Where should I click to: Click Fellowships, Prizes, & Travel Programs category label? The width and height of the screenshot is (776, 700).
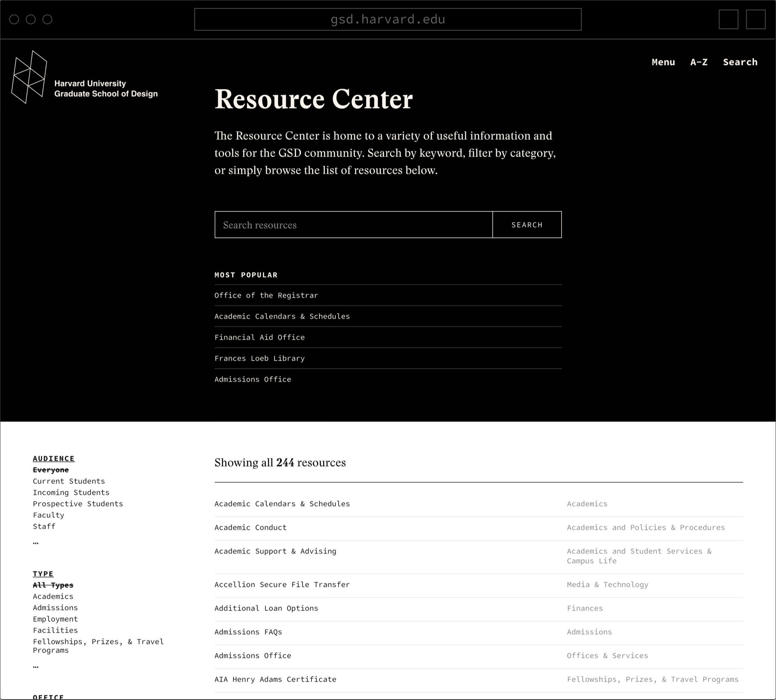(x=652, y=679)
